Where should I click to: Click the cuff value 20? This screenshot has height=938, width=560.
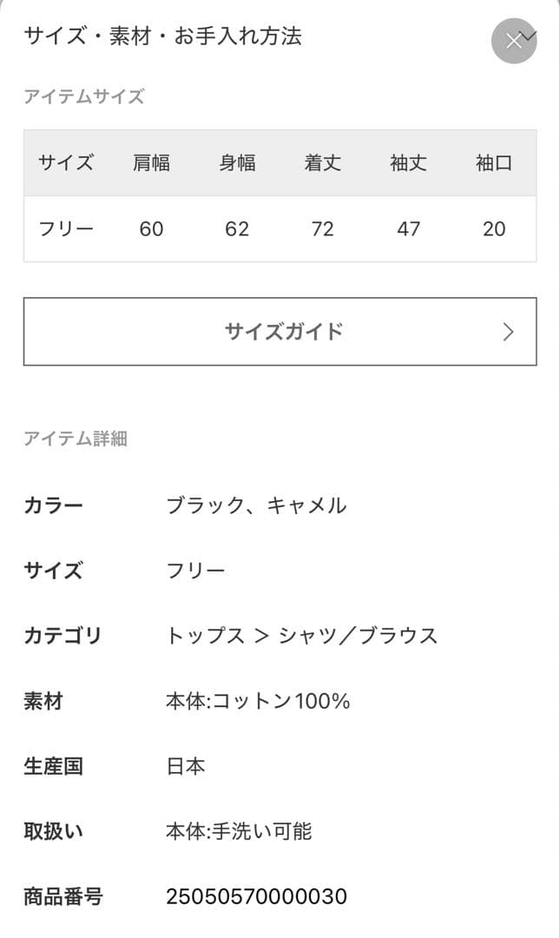click(494, 228)
